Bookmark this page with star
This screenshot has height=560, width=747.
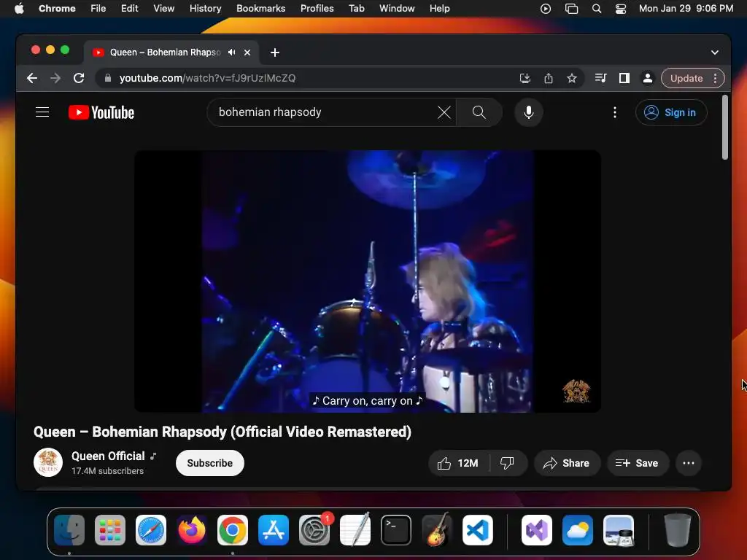(x=572, y=78)
